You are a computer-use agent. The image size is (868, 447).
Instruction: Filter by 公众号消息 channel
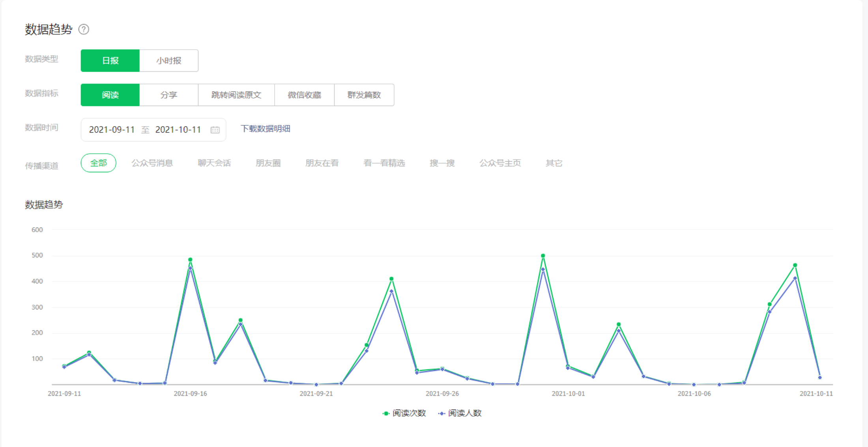pyautogui.click(x=152, y=163)
